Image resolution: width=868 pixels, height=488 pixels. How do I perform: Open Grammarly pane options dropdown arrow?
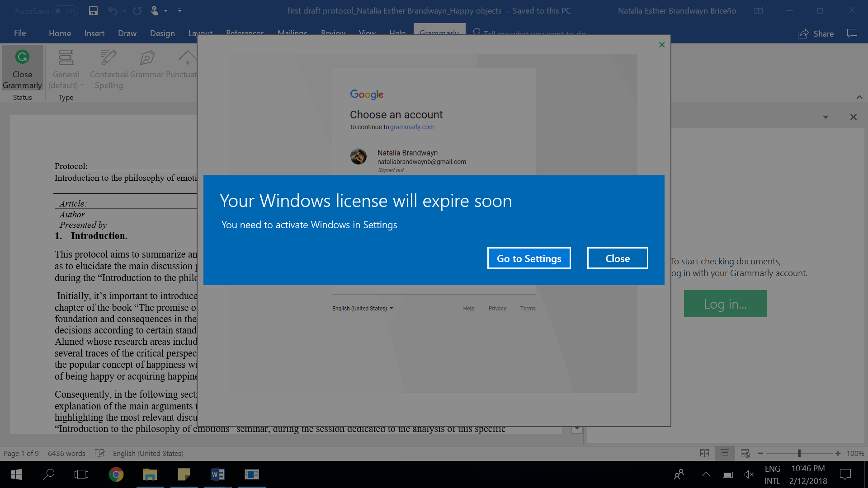pyautogui.click(x=826, y=117)
